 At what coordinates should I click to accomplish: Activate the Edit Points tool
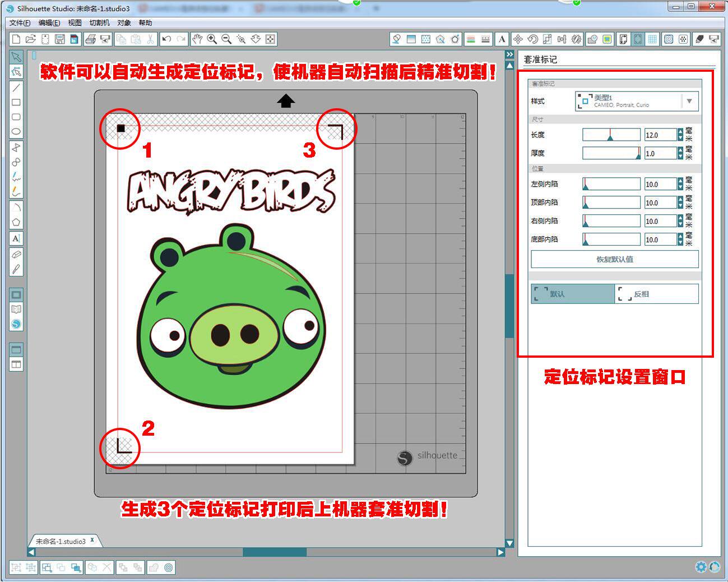16,72
